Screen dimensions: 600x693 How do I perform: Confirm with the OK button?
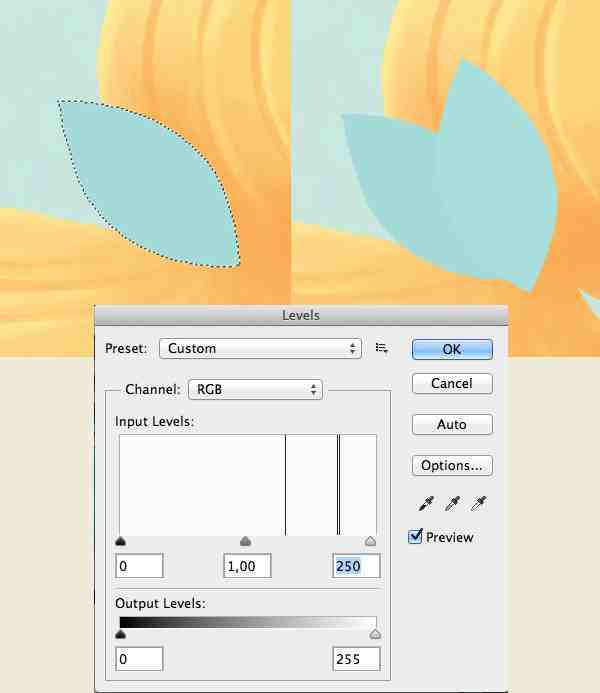tap(452, 350)
